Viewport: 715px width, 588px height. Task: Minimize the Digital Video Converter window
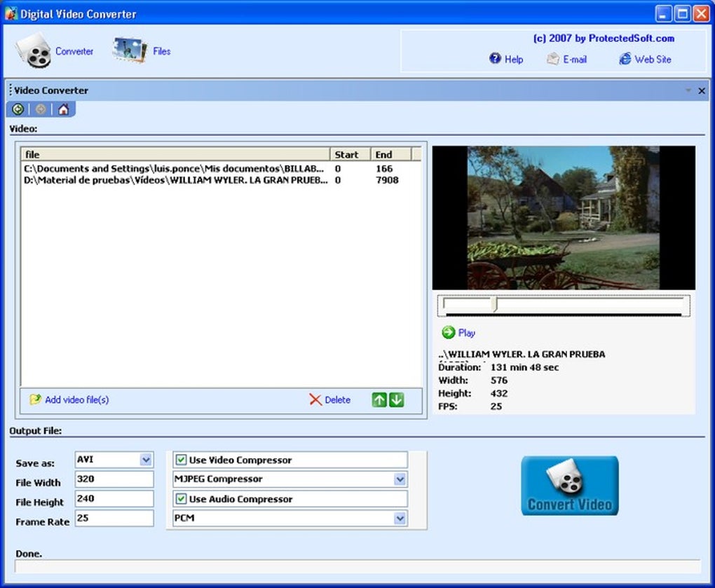(x=663, y=14)
